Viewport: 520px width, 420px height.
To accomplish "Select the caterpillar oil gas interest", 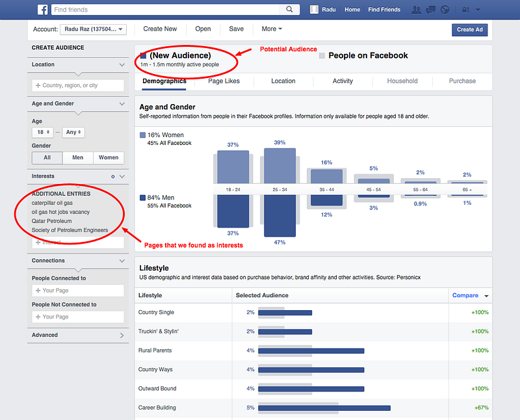I will (x=52, y=203).
